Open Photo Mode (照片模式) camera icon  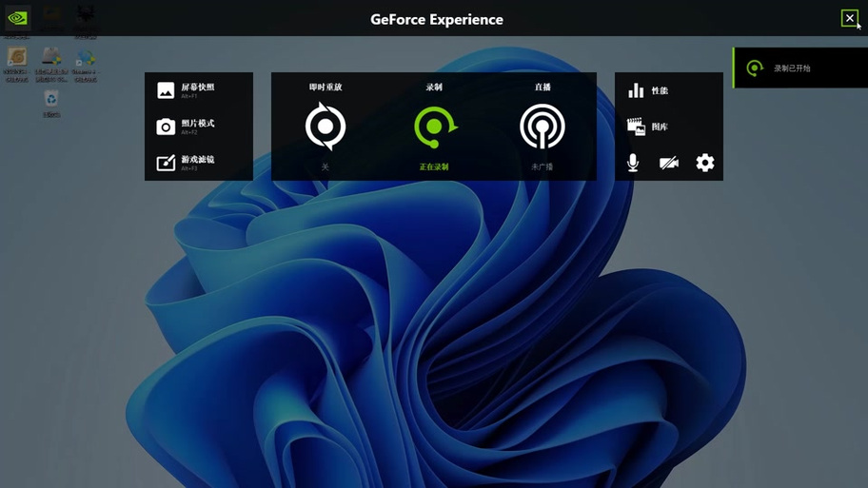(166, 127)
